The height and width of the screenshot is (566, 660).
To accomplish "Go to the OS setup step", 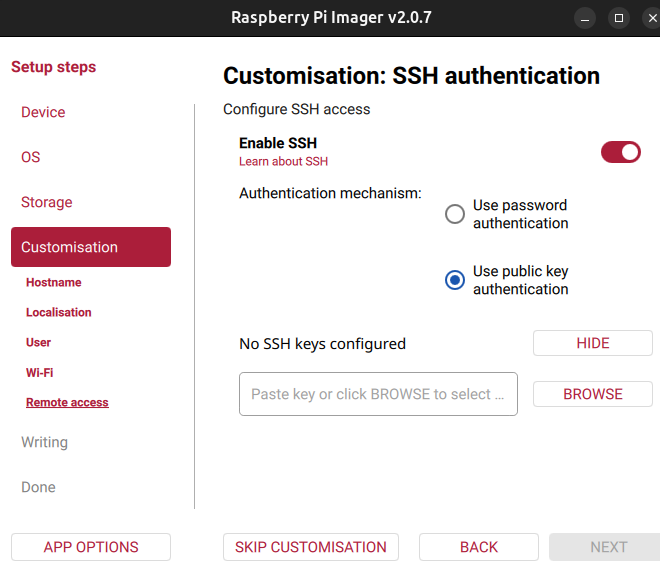I will tap(31, 157).
